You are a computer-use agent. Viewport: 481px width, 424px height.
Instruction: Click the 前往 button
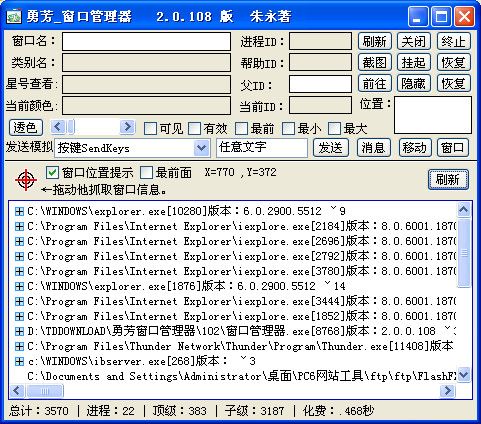(375, 83)
